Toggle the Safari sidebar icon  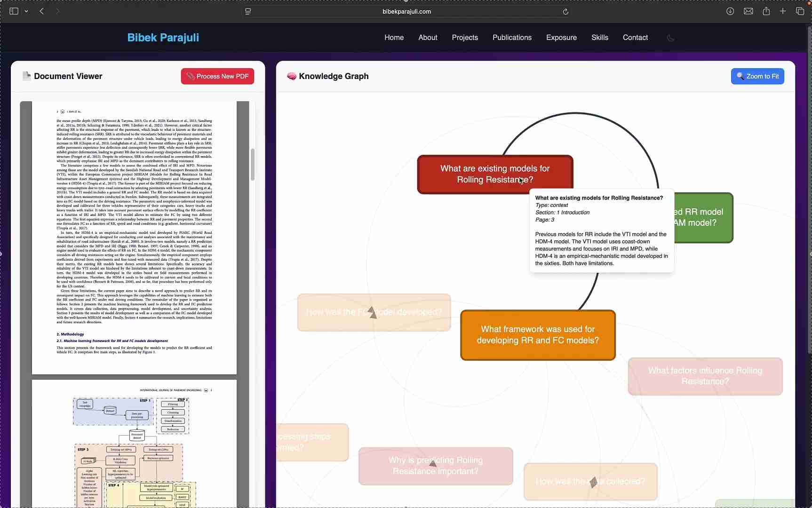coord(14,11)
